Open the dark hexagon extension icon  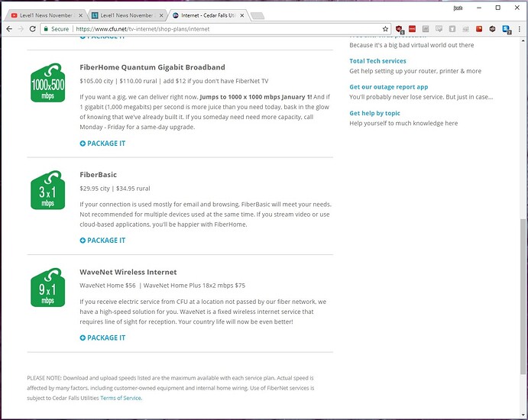point(492,29)
